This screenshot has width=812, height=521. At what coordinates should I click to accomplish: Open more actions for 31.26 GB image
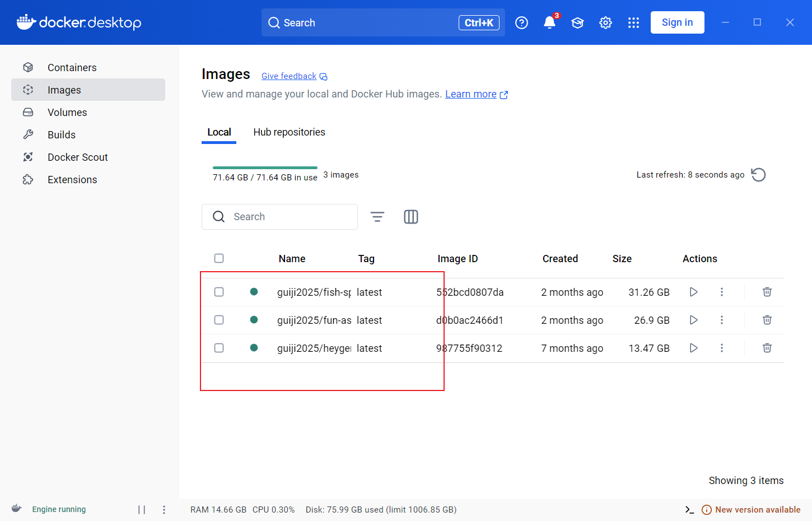tap(722, 292)
